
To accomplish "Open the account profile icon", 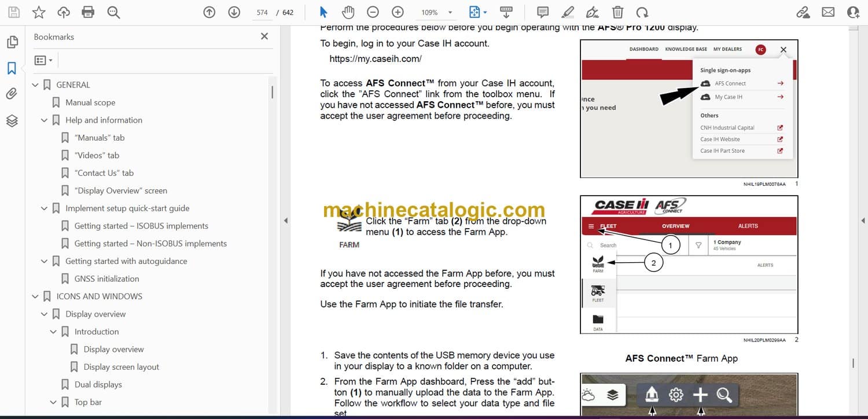I will point(853,12).
